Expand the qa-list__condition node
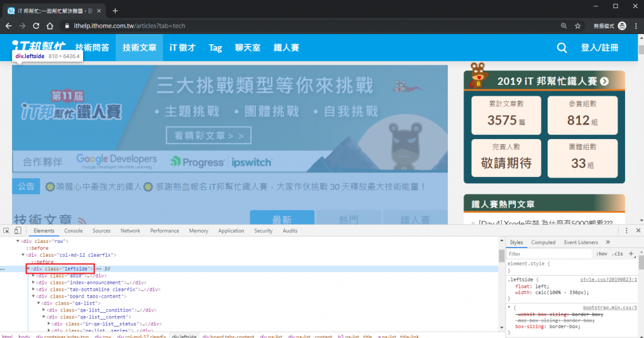Viewport: 644px width, 338px height. (43, 310)
